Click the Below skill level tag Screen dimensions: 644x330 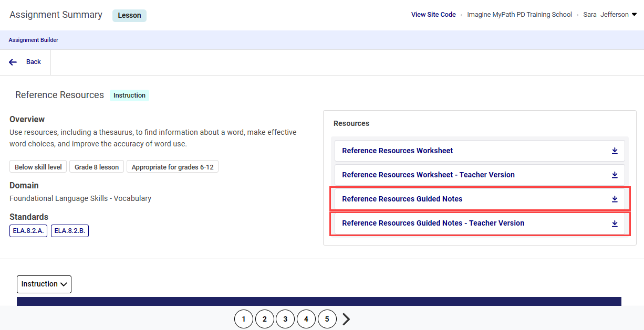38,167
